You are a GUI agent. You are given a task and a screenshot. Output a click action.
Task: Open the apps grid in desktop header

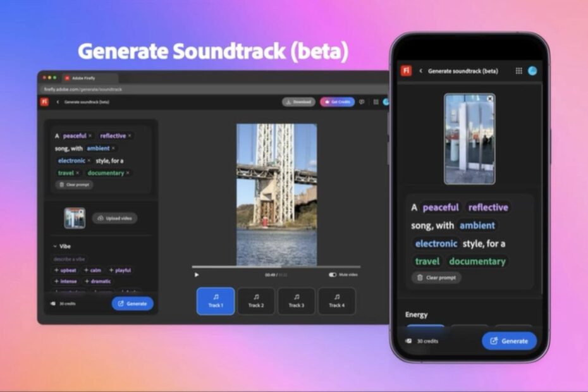(376, 102)
